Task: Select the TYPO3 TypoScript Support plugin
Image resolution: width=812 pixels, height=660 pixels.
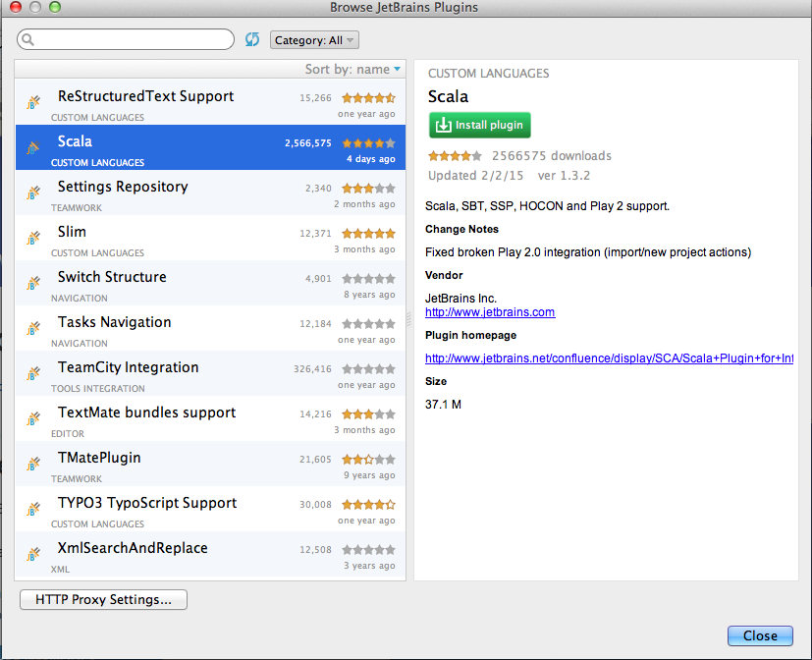Action: click(x=210, y=509)
